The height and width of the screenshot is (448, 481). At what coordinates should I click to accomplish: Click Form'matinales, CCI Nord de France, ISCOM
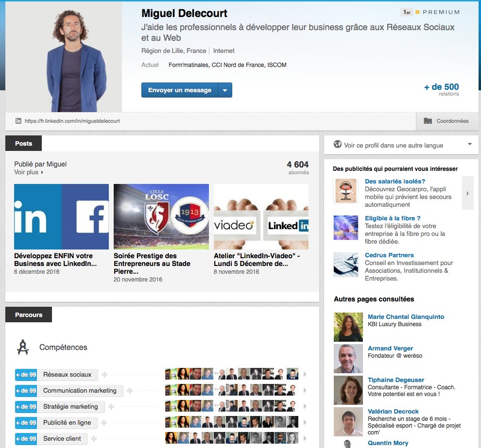click(x=227, y=65)
